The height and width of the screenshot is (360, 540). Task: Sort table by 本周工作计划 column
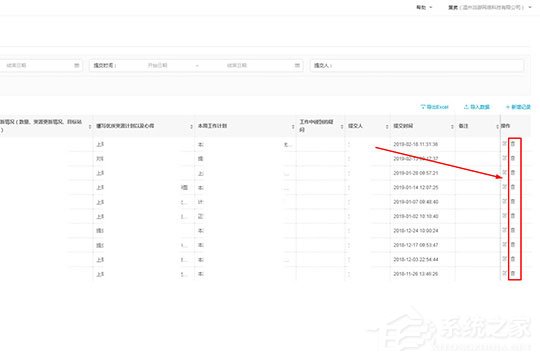(293, 126)
